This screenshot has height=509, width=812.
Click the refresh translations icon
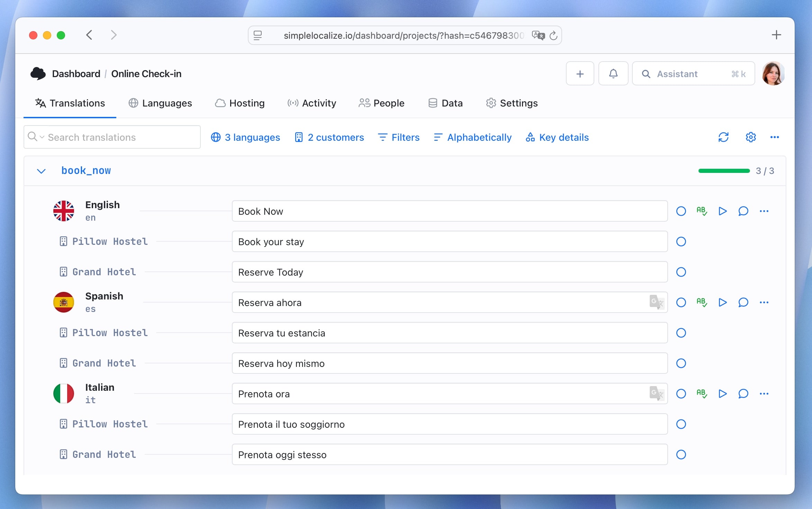click(x=723, y=137)
